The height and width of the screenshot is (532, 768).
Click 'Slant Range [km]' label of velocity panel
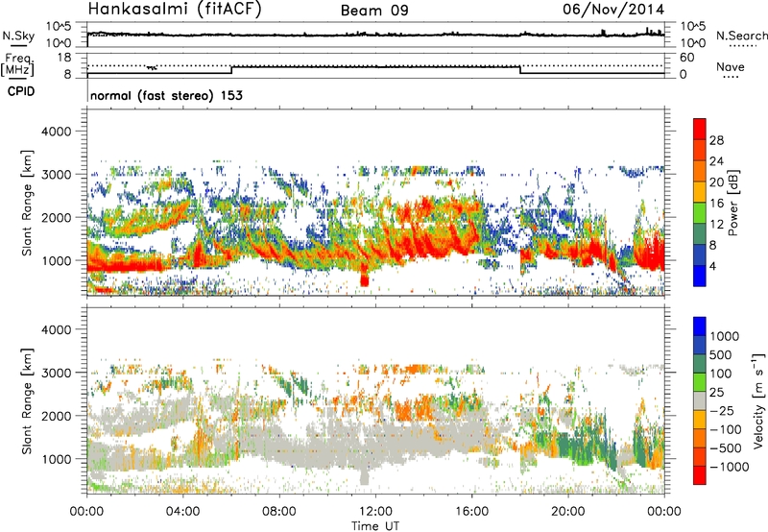click(27, 401)
